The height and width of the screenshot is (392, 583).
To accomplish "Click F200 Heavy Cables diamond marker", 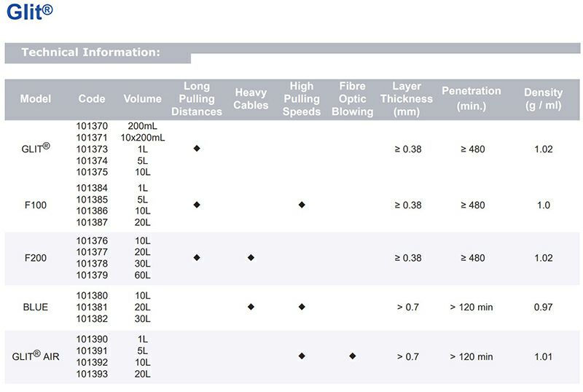I will point(251,258).
